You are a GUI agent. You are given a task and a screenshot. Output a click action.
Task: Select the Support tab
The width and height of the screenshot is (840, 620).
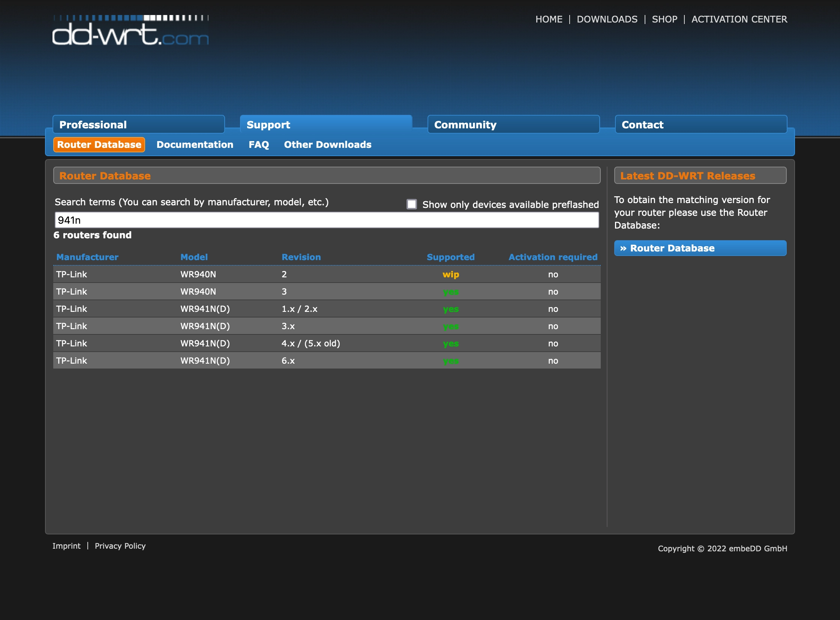326,125
